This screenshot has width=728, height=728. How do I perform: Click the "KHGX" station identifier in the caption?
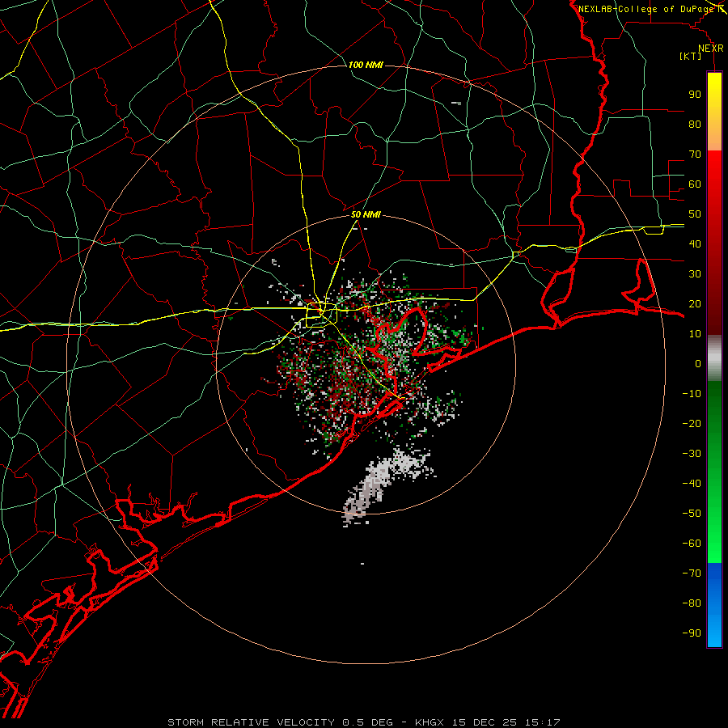[430, 722]
